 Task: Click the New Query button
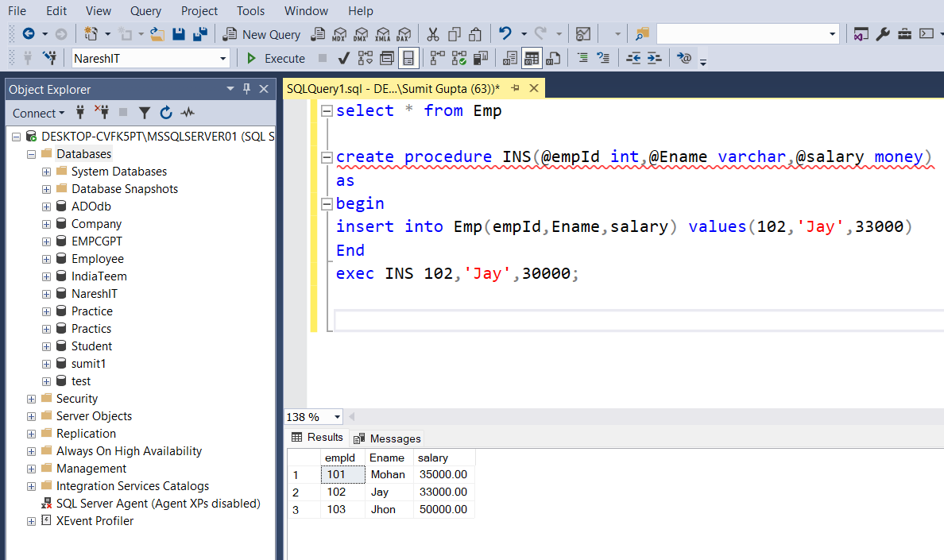tap(262, 34)
